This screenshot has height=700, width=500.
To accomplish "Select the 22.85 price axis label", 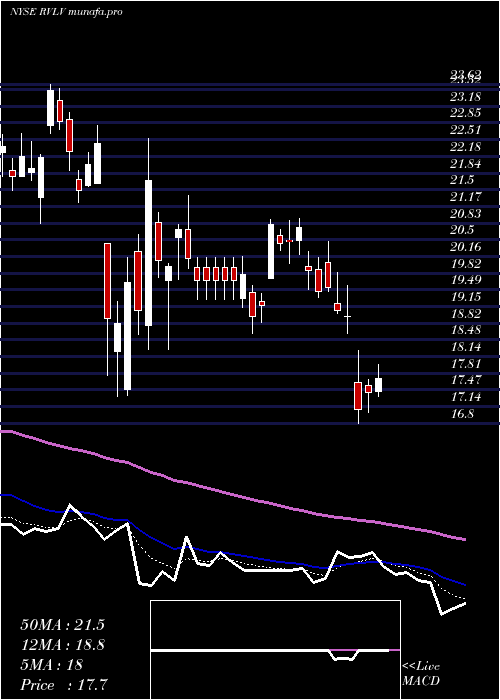I will click(x=465, y=113).
